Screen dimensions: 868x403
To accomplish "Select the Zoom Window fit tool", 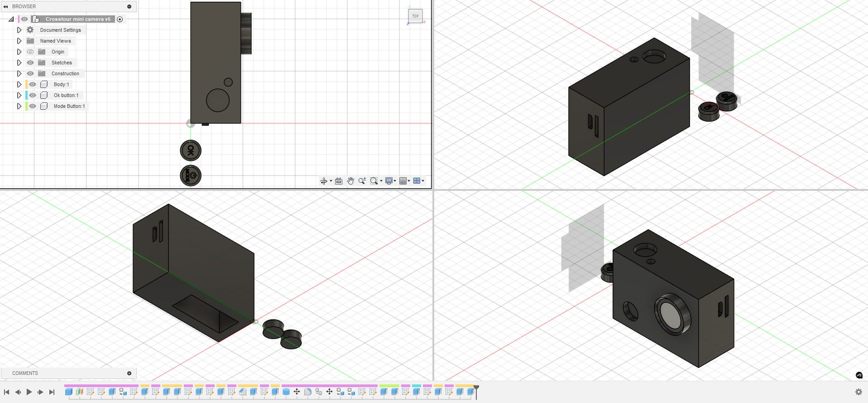I will [374, 181].
